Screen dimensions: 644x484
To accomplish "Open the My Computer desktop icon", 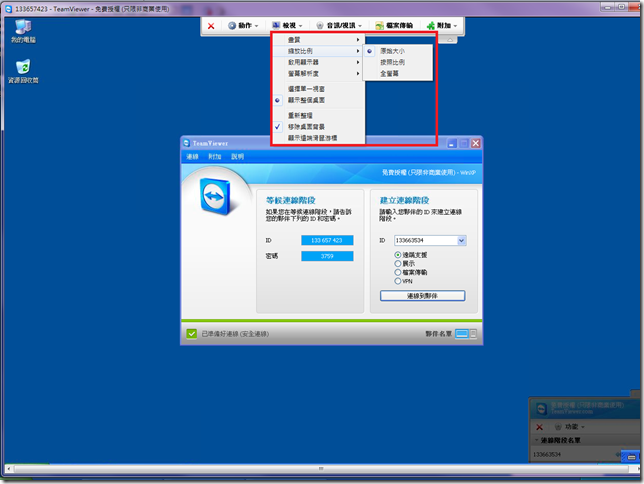I will coord(23,31).
